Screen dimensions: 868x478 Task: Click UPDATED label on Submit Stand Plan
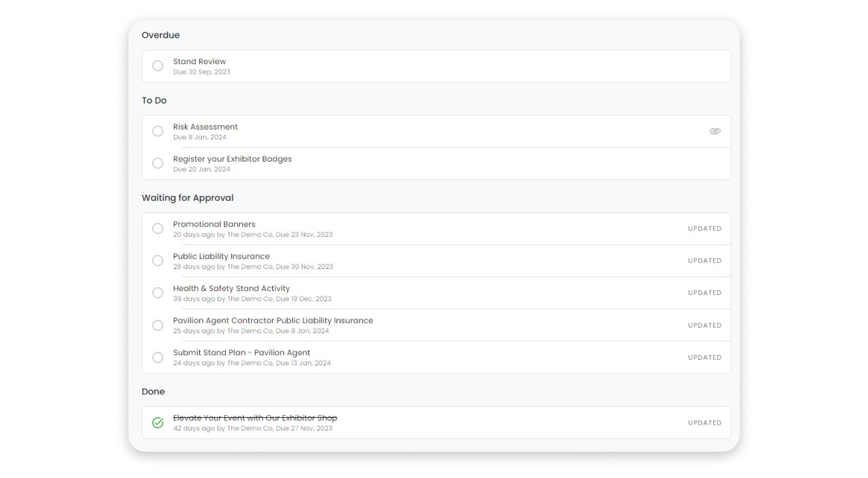click(x=704, y=357)
